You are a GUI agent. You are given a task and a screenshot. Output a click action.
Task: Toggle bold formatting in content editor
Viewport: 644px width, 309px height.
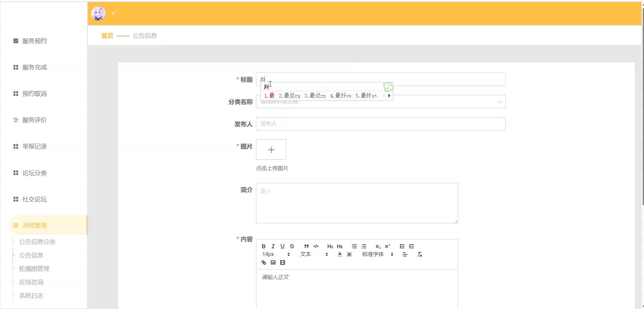[263, 246]
